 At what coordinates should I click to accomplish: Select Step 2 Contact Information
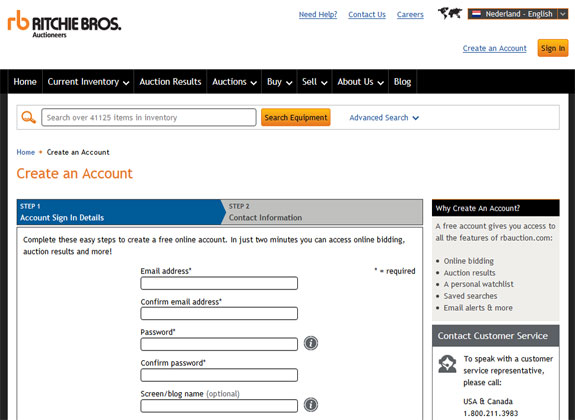click(x=323, y=212)
